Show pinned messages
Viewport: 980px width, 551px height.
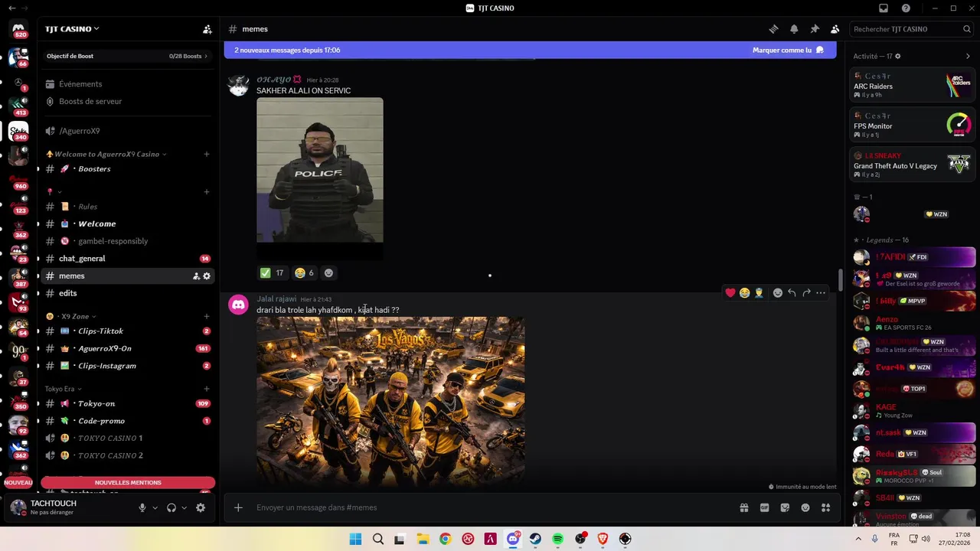[815, 29]
